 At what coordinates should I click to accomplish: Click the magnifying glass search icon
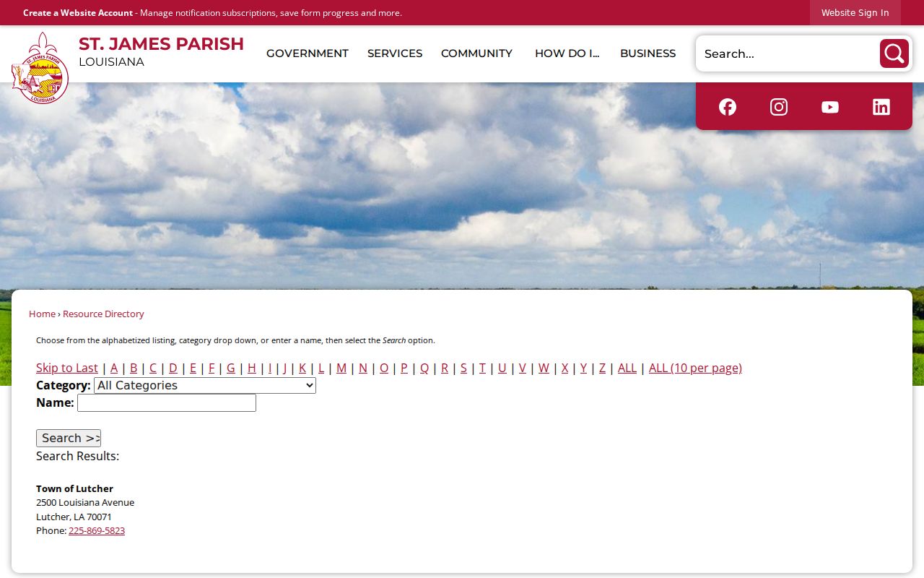pos(894,53)
